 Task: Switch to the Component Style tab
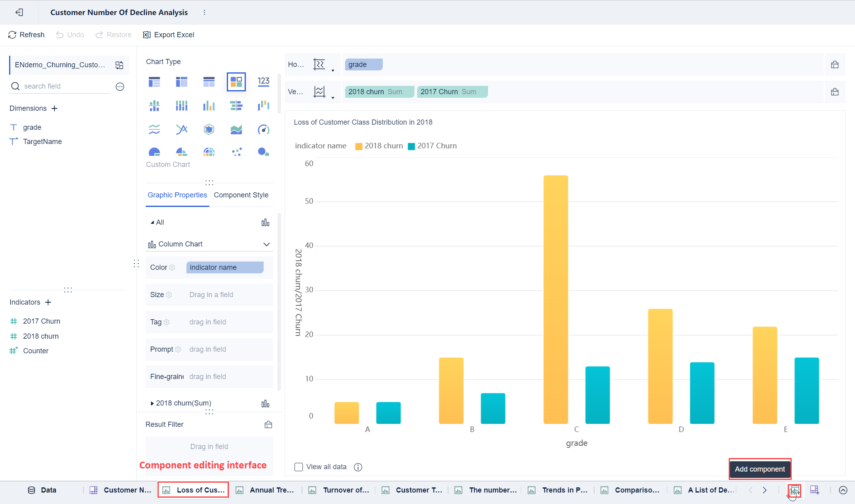click(241, 195)
